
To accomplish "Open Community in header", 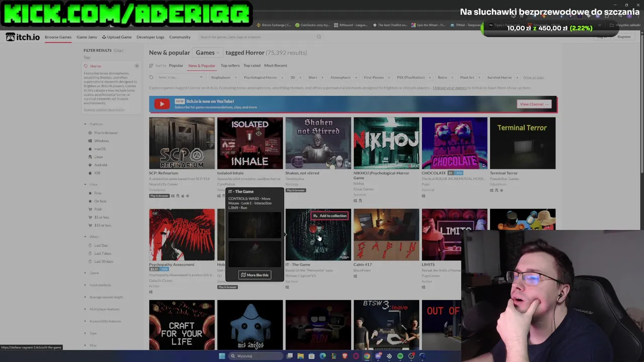I will 180,37.
